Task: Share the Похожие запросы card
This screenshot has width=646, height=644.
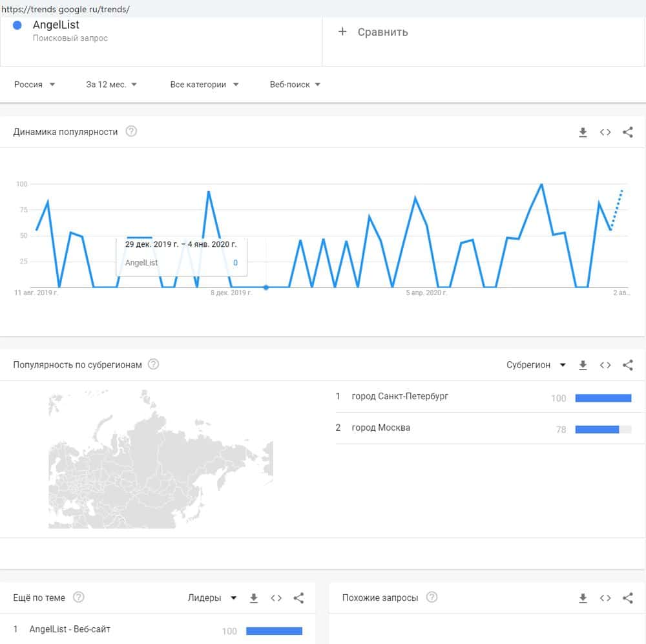Action: 627,598
